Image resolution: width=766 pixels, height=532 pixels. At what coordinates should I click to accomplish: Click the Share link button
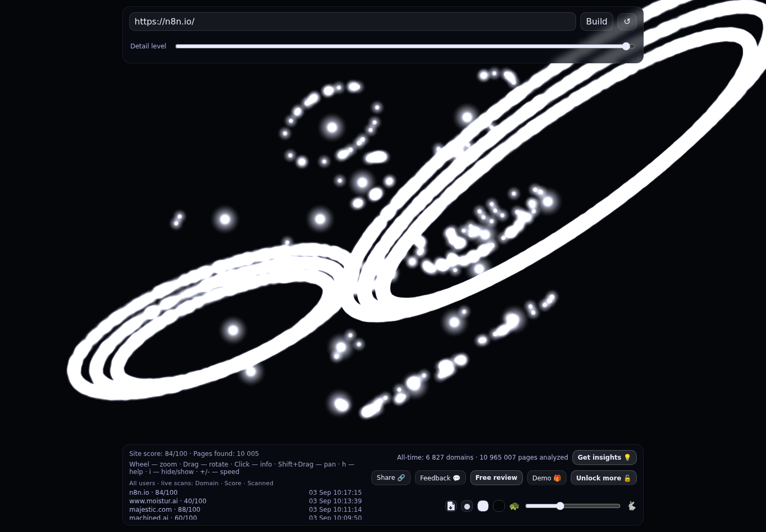pos(391,478)
